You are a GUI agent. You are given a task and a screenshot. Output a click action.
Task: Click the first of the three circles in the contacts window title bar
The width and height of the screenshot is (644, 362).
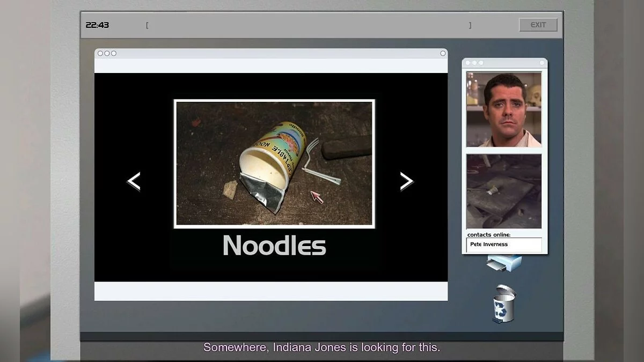[x=468, y=63]
